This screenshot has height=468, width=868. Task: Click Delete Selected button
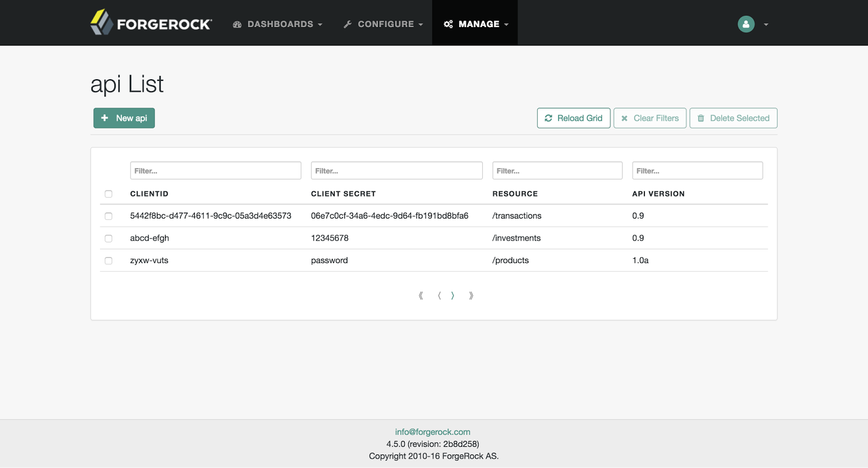[733, 118]
